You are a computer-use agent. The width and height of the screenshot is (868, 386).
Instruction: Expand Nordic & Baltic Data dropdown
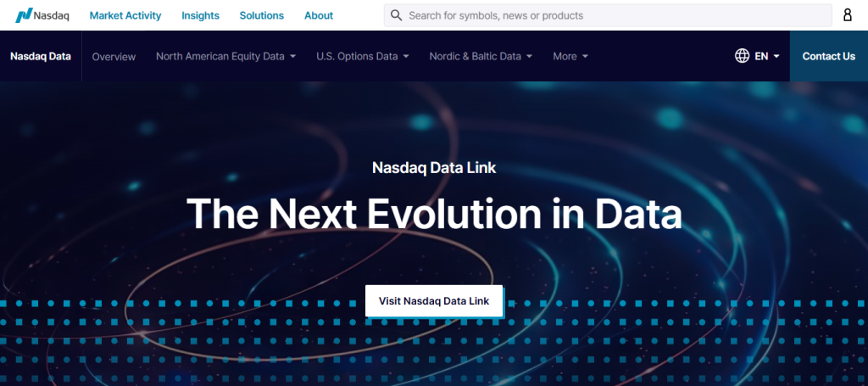coord(481,57)
